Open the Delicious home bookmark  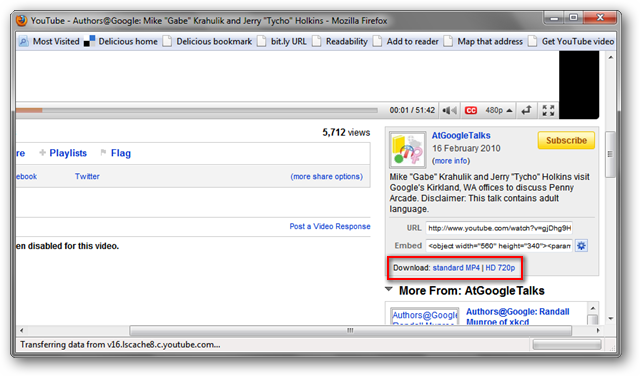point(121,41)
